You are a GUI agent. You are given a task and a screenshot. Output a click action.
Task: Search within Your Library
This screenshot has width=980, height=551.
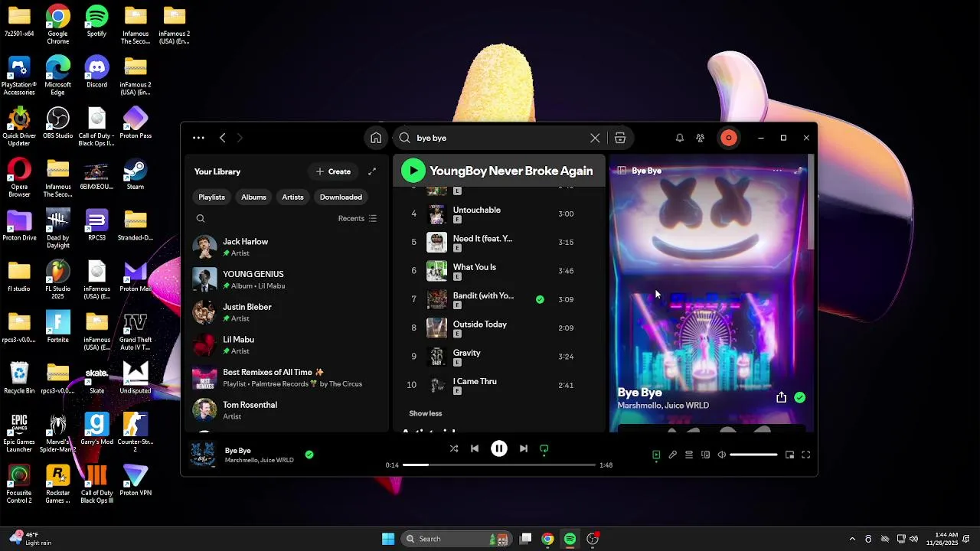click(x=201, y=219)
